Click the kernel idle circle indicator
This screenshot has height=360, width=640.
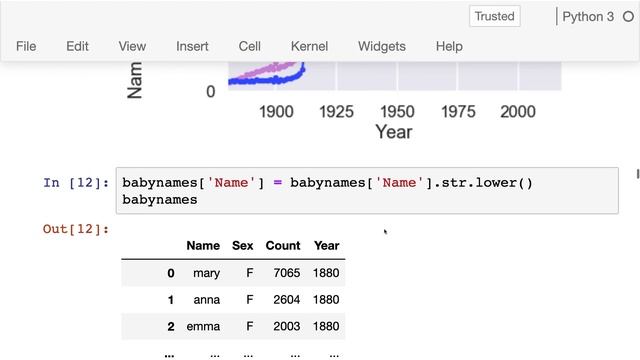point(629,17)
